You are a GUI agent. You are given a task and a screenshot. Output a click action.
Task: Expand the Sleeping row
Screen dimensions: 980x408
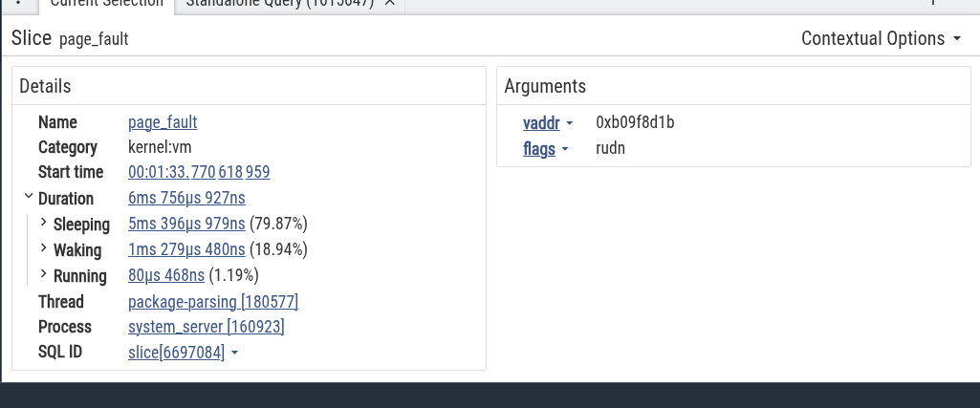coord(44,224)
